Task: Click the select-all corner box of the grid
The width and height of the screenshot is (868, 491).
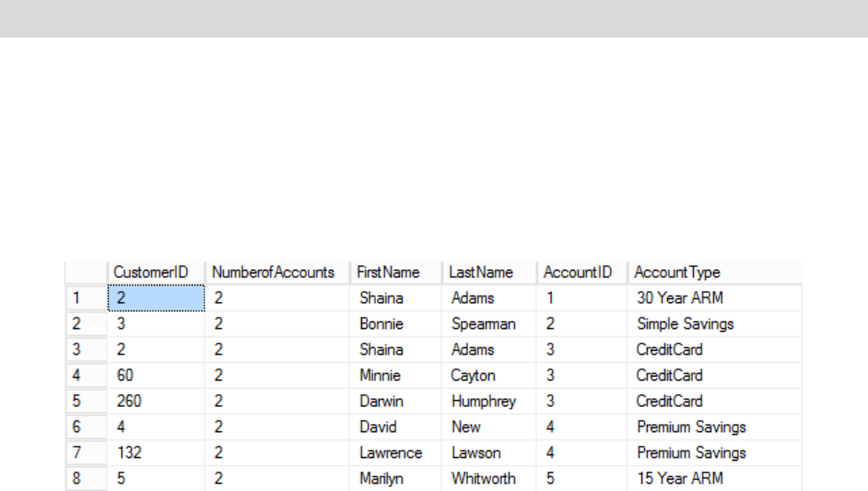Action: (x=84, y=273)
